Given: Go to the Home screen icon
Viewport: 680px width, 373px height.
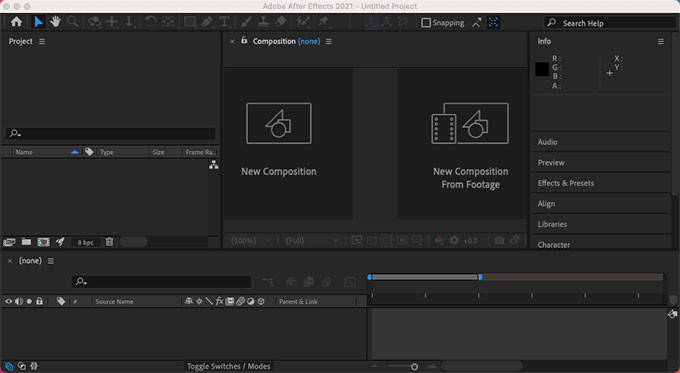Looking at the screenshot, I should (x=16, y=21).
